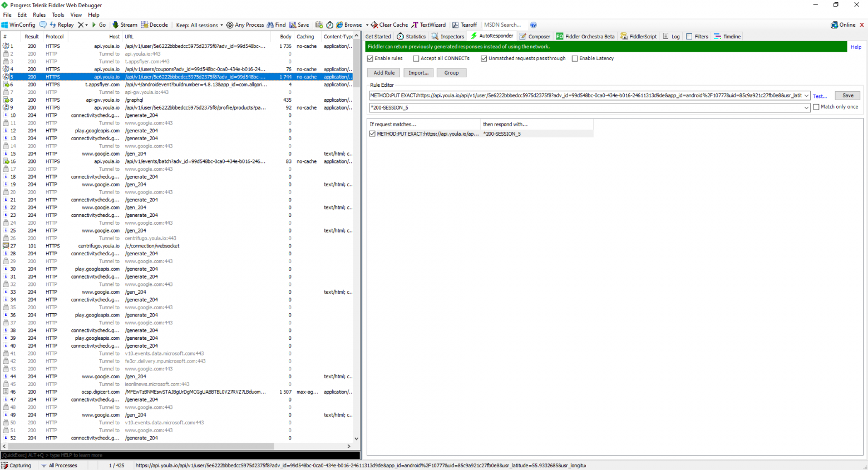Click the Any Process target picker
This screenshot has height=470, width=868.
pos(245,25)
